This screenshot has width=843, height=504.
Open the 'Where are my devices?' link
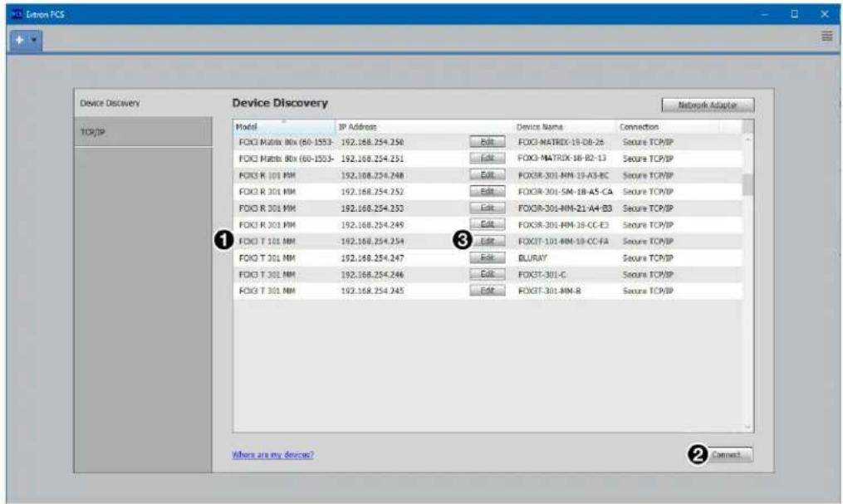click(272, 454)
